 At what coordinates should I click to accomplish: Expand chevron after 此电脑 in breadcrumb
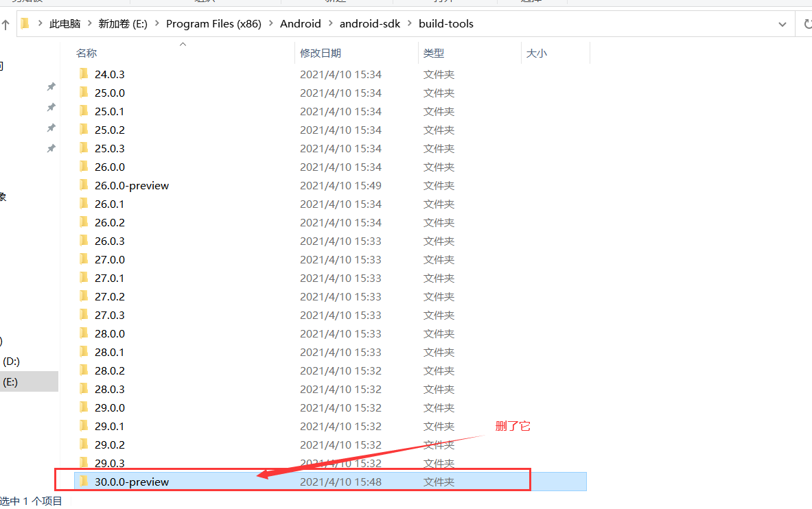tap(90, 24)
